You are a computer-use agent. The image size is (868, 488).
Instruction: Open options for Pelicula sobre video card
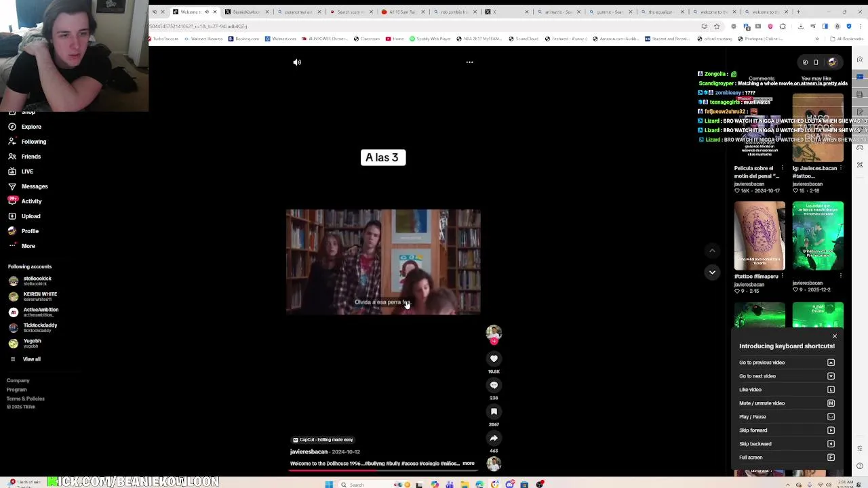(783, 168)
